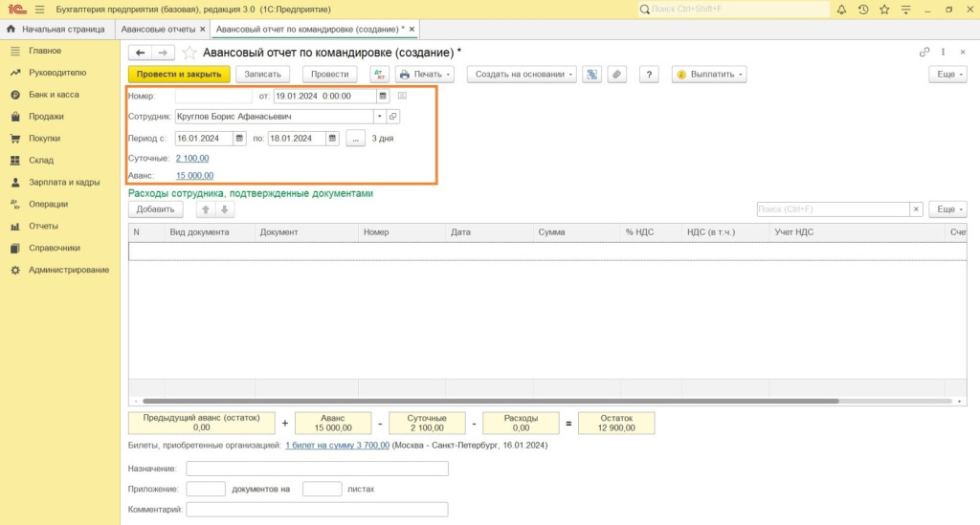Open the employee card button beside Сотрудник

click(393, 117)
